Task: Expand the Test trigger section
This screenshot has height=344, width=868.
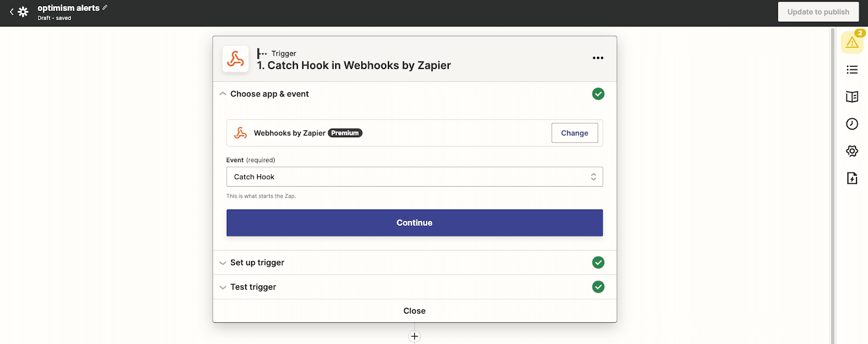Action: click(x=253, y=287)
